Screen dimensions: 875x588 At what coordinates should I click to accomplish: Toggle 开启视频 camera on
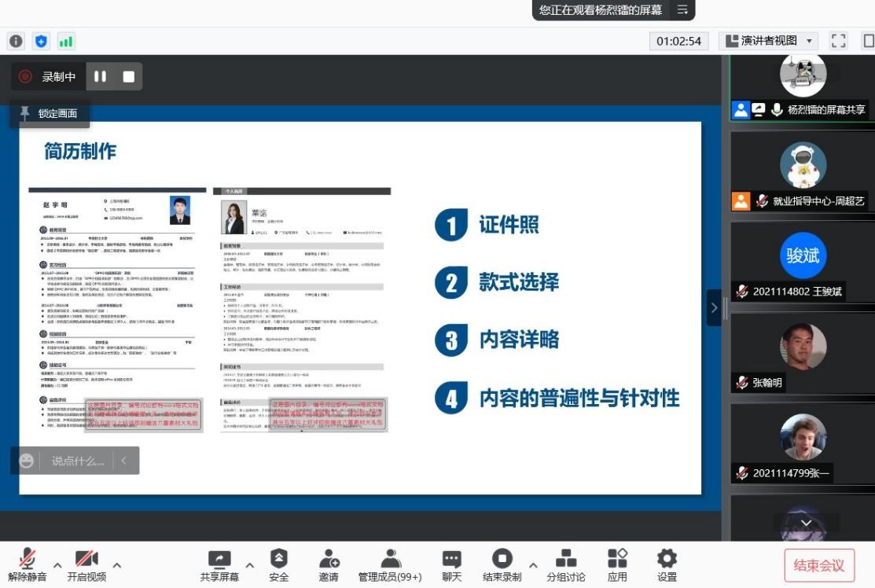click(86, 560)
